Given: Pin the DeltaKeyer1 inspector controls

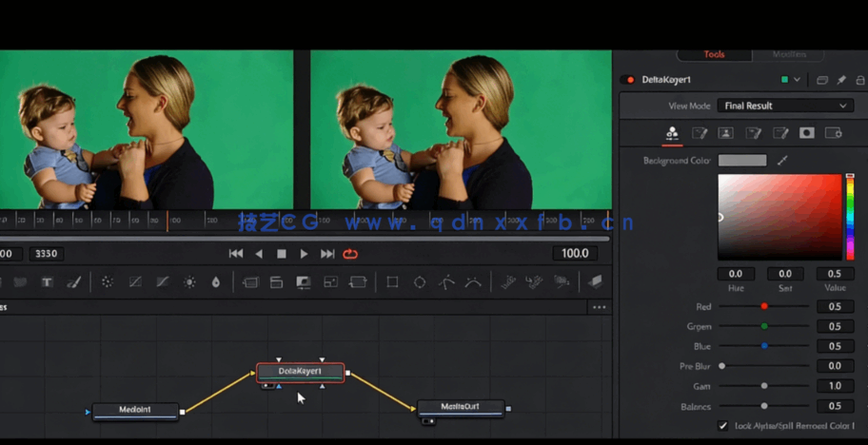Looking at the screenshot, I should pos(841,80).
